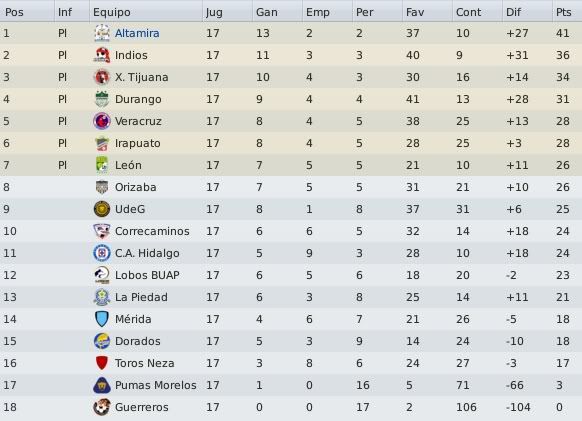
Task: Open the Altamira team link
Action: click(x=137, y=33)
